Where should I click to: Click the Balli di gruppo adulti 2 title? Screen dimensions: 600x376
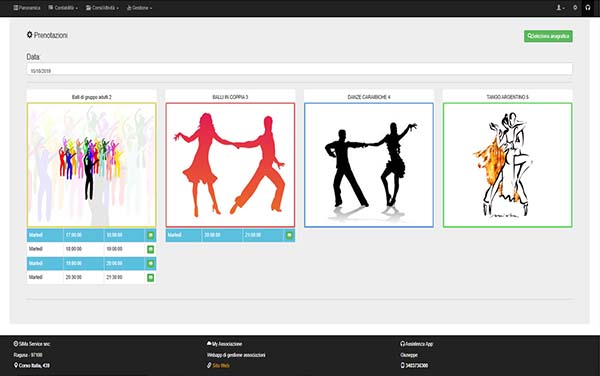tap(91, 97)
